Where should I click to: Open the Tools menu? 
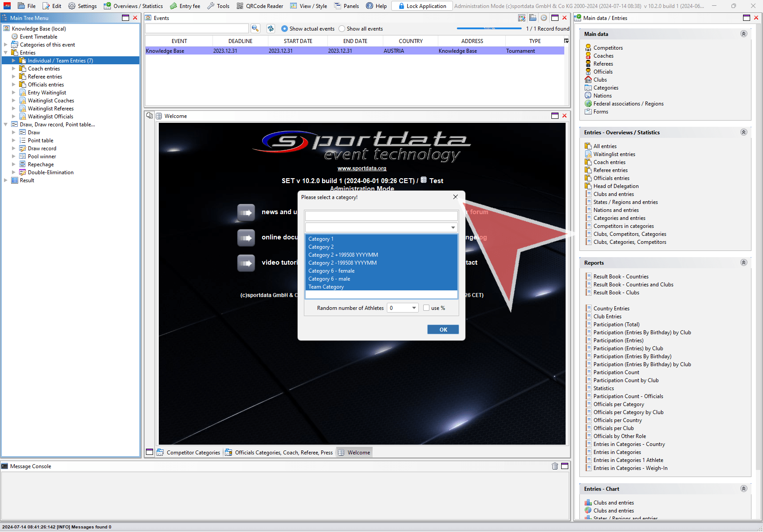point(218,6)
